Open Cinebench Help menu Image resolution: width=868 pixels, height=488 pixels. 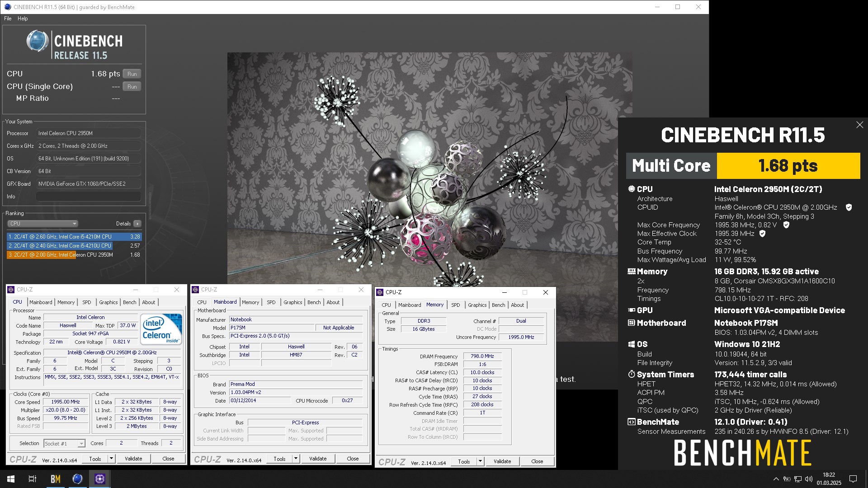click(23, 19)
